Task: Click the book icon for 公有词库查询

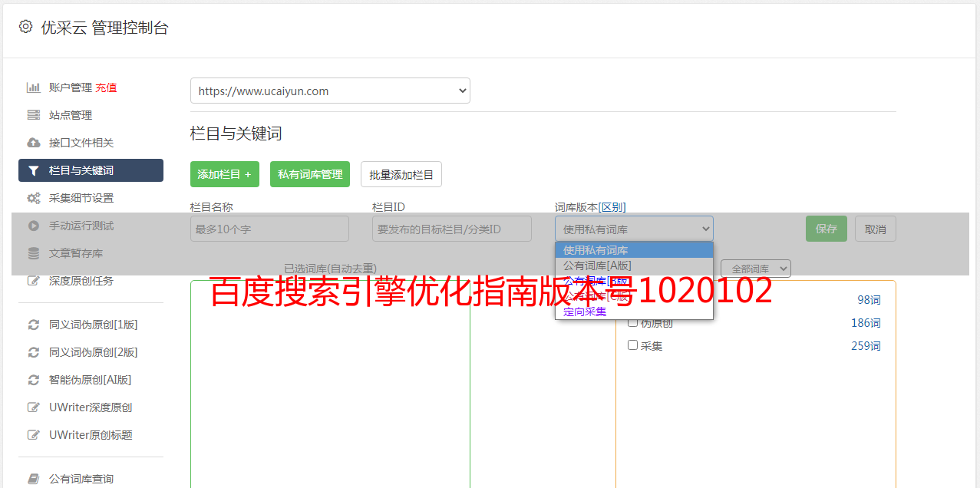Action: tap(33, 479)
